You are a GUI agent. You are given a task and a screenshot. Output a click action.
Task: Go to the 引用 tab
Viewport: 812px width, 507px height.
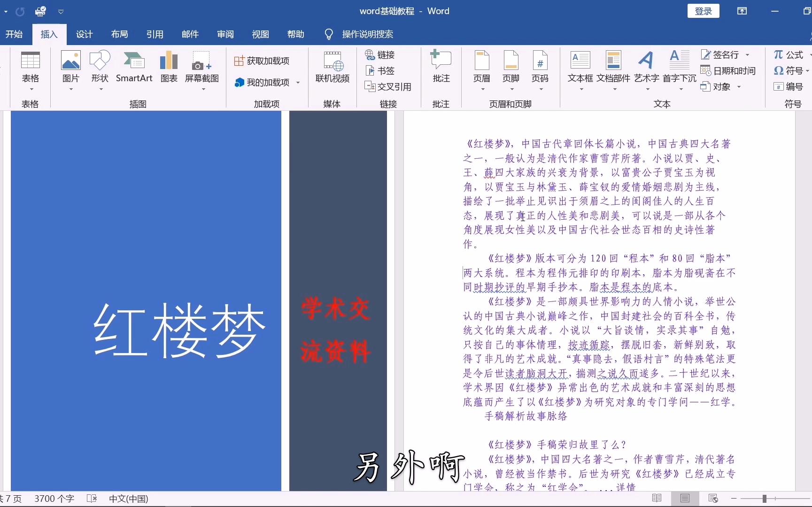[155, 34]
